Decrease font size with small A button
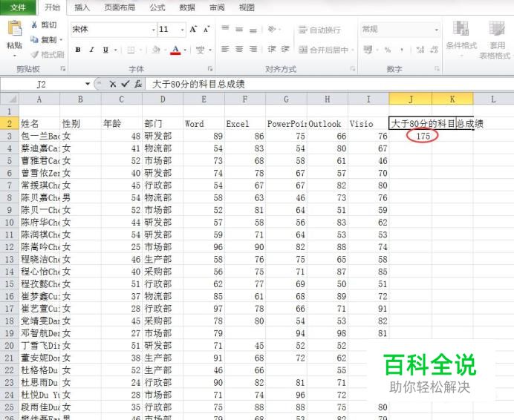 click(x=206, y=29)
